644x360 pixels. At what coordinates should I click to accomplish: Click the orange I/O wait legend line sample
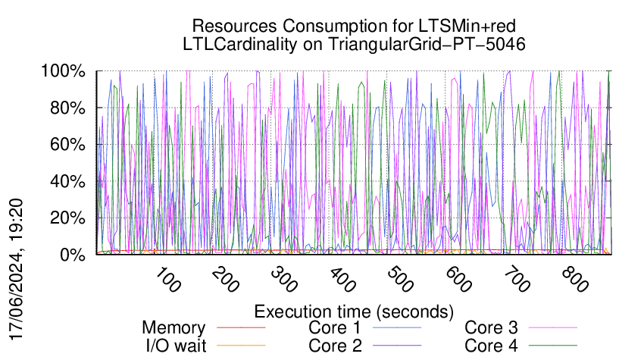(x=241, y=346)
